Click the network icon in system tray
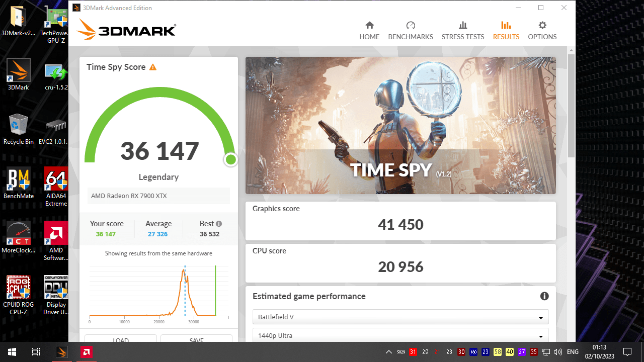The width and height of the screenshot is (644, 362). pyautogui.click(x=546, y=352)
